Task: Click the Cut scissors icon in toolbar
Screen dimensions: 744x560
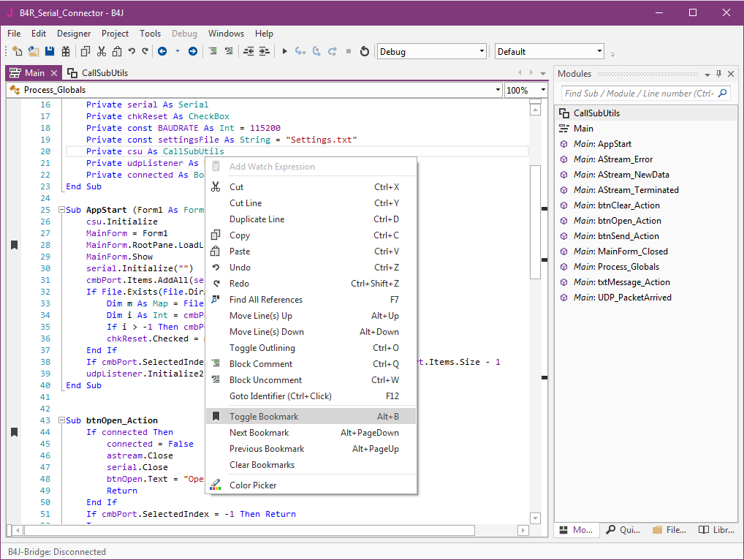Action: [101, 51]
